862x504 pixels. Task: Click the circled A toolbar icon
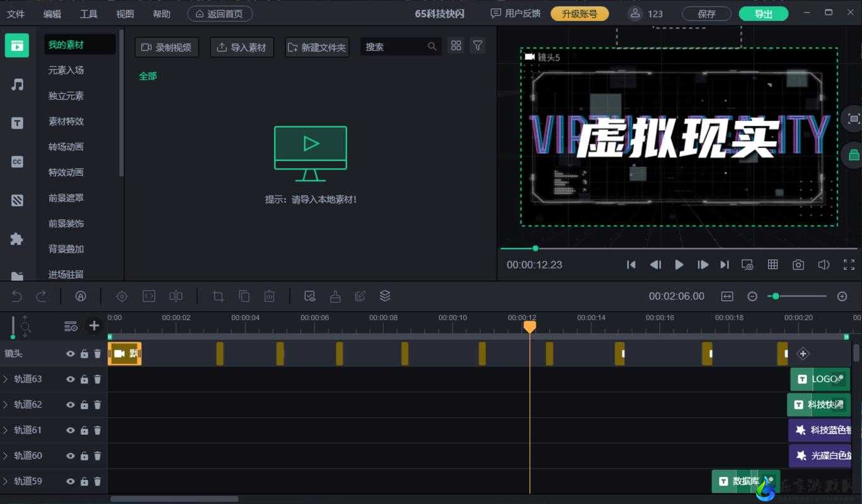click(81, 296)
